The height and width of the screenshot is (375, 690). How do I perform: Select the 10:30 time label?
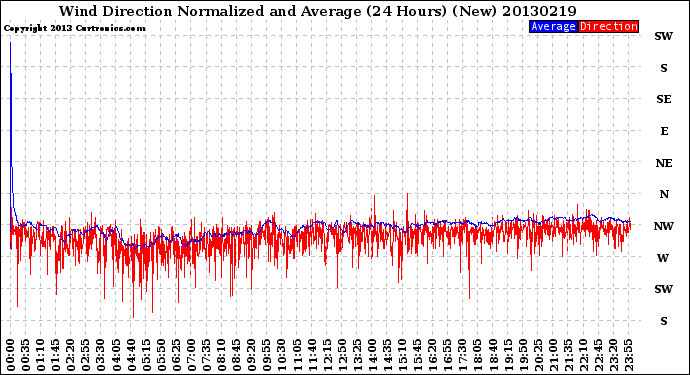pos(282,355)
